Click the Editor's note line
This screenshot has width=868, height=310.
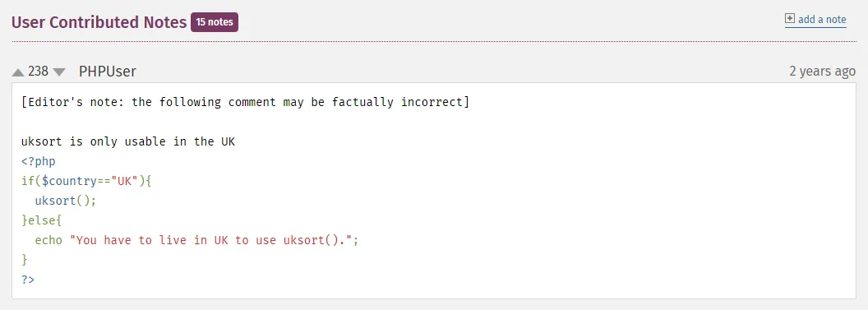point(245,103)
